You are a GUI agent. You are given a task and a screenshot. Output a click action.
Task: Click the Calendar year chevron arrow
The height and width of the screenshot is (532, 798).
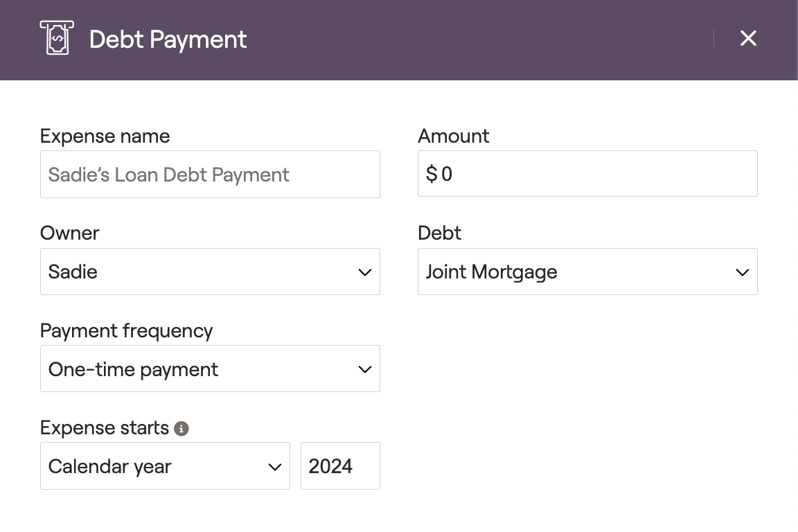(x=274, y=467)
